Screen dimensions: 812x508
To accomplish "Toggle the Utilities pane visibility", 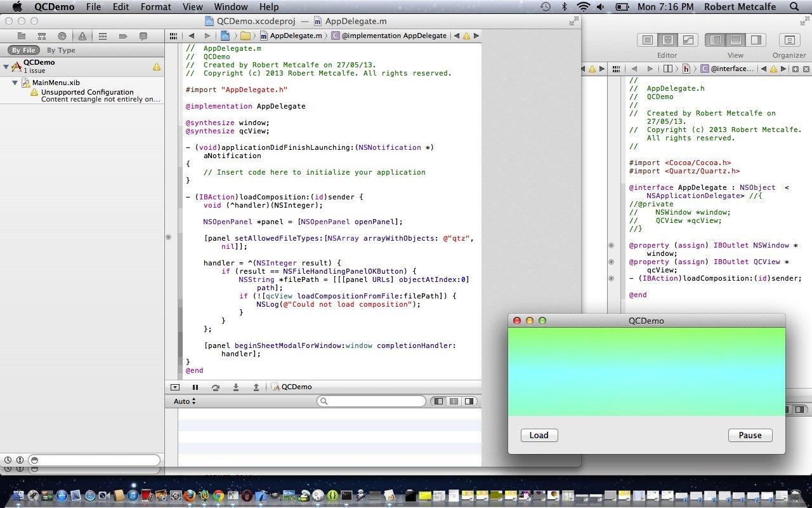I will click(756, 40).
